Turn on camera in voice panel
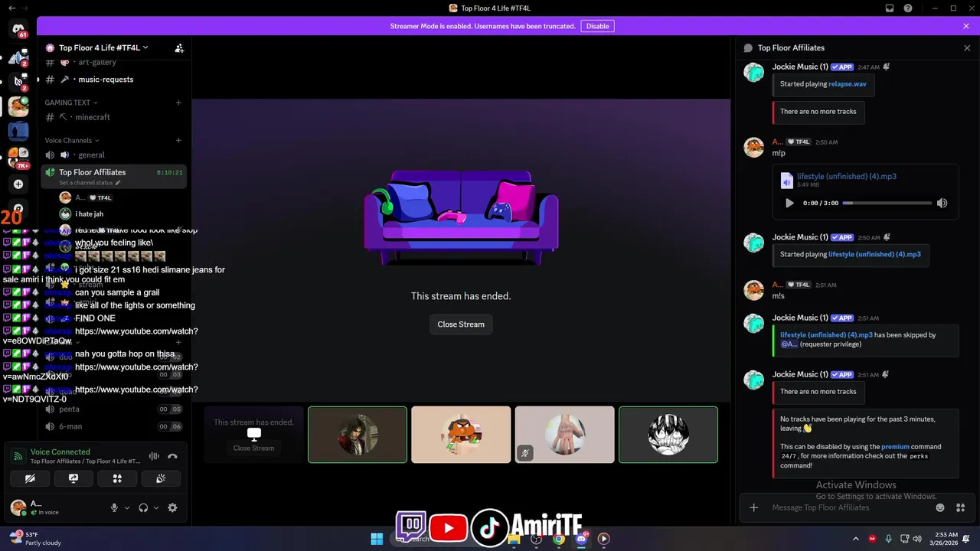This screenshot has height=551, width=980. 30,478
